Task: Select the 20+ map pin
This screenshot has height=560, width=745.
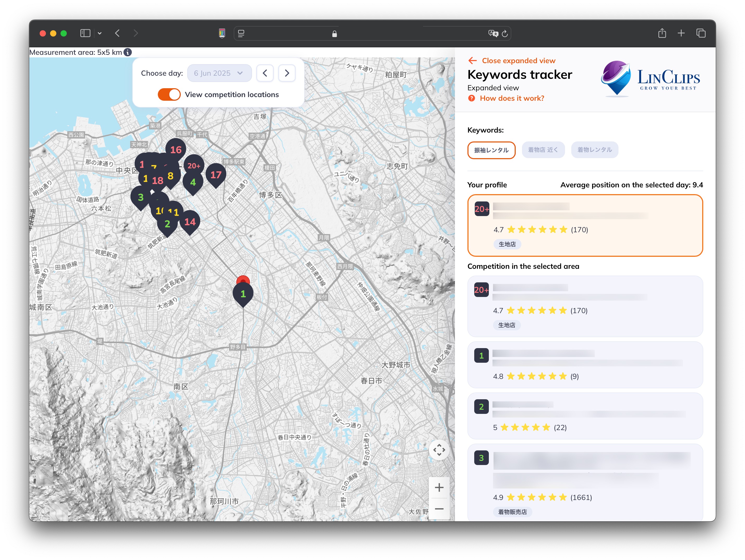Action: tap(194, 166)
